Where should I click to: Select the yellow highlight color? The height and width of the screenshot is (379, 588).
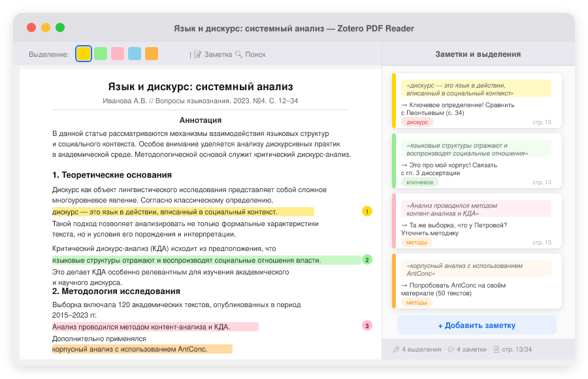[x=83, y=54]
